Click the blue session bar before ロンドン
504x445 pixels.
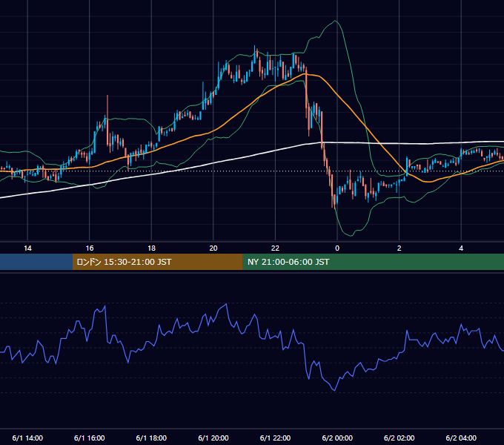point(36,262)
